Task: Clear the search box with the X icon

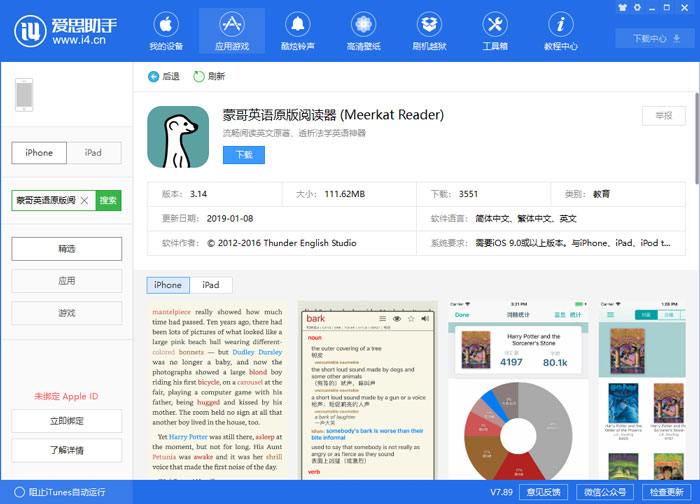Action: coord(84,201)
